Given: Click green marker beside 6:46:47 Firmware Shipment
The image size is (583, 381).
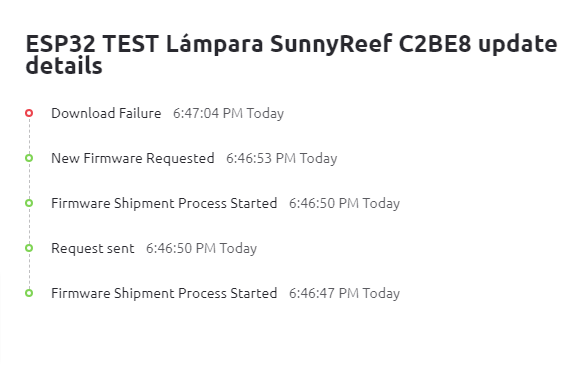Looking at the screenshot, I should tap(29, 293).
